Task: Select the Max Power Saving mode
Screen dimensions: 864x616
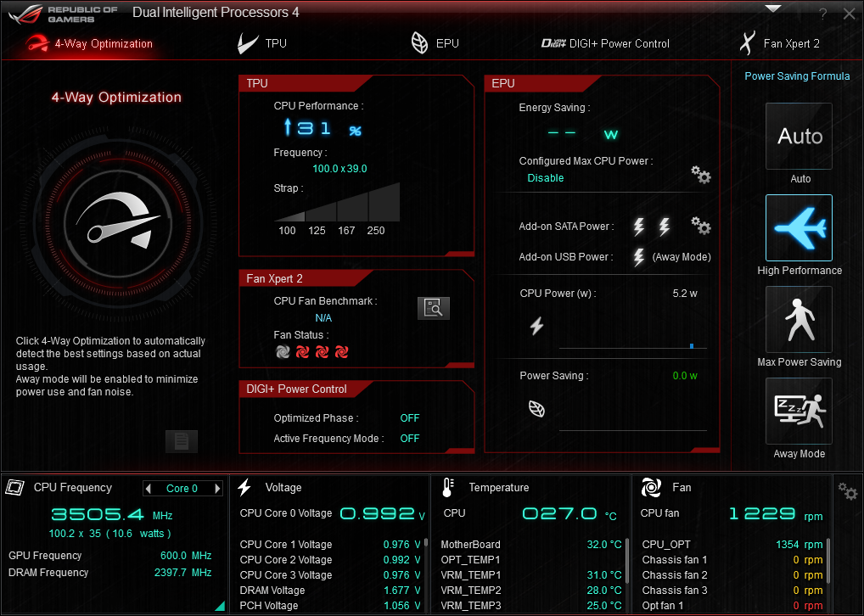Action: pyautogui.click(x=799, y=319)
